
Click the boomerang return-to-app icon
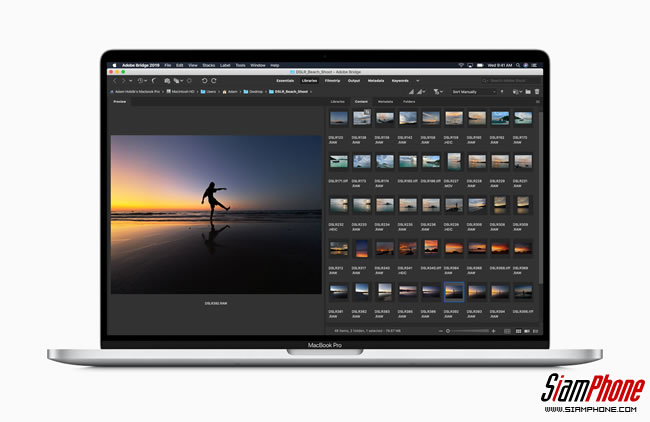[x=154, y=81]
